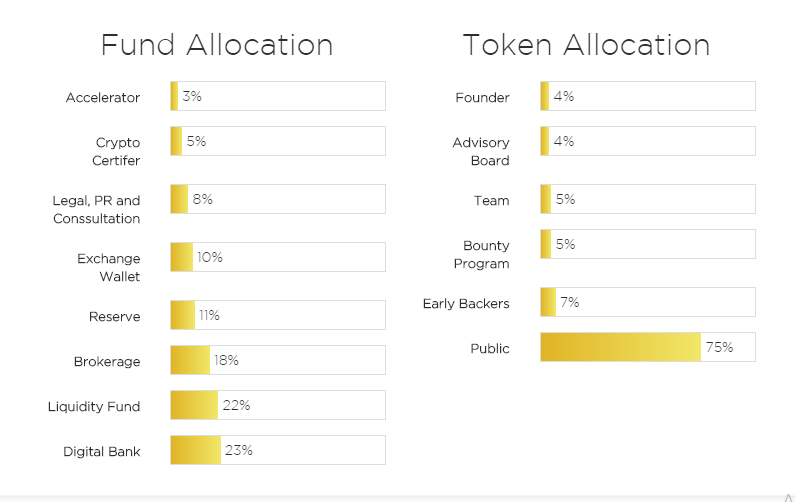Click the Team 5% token bar
This screenshot has height=502, width=795.
pyautogui.click(x=647, y=199)
